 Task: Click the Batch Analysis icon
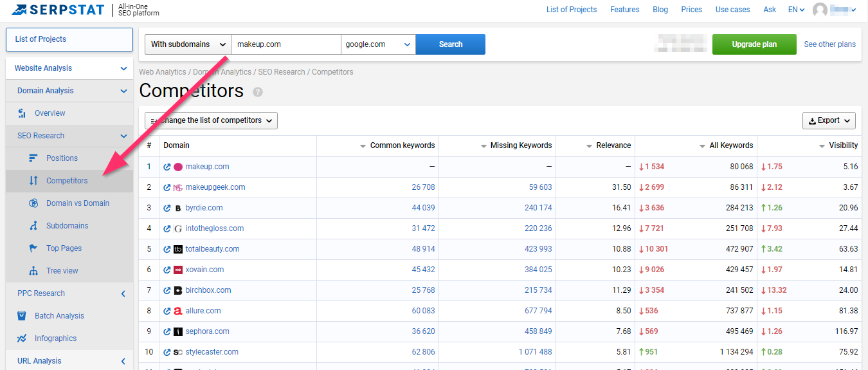click(23, 316)
